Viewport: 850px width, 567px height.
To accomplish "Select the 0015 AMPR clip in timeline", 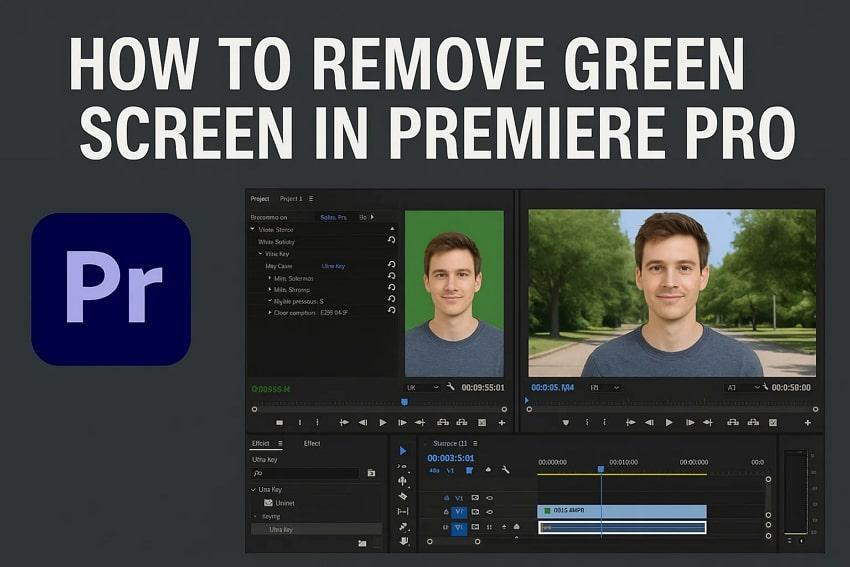I will point(622,511).
